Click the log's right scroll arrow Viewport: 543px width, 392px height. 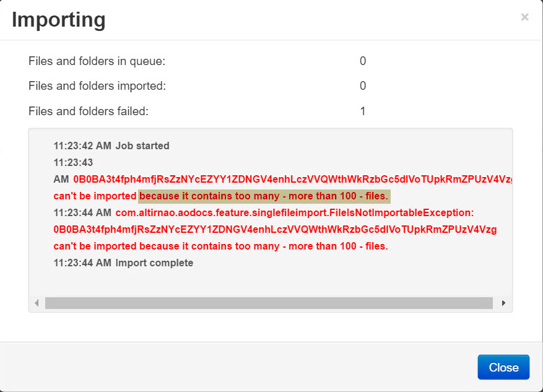click(503, 303)
